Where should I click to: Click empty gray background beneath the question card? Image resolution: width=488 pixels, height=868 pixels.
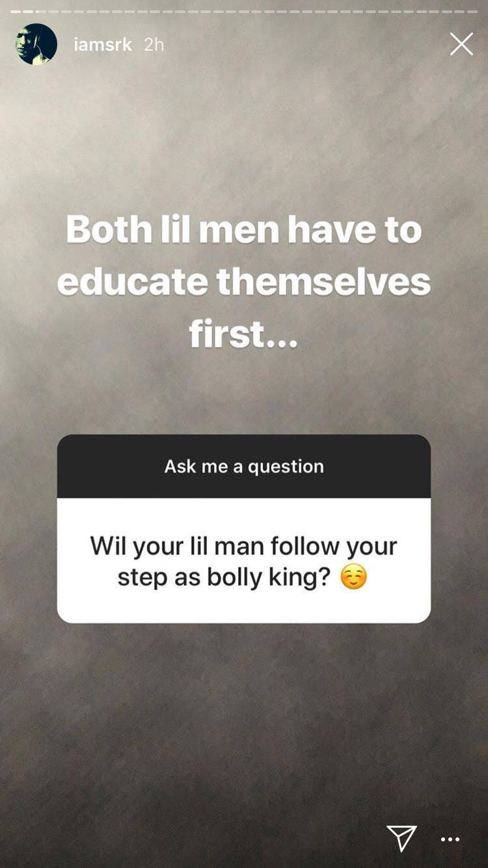coord(244,716)
